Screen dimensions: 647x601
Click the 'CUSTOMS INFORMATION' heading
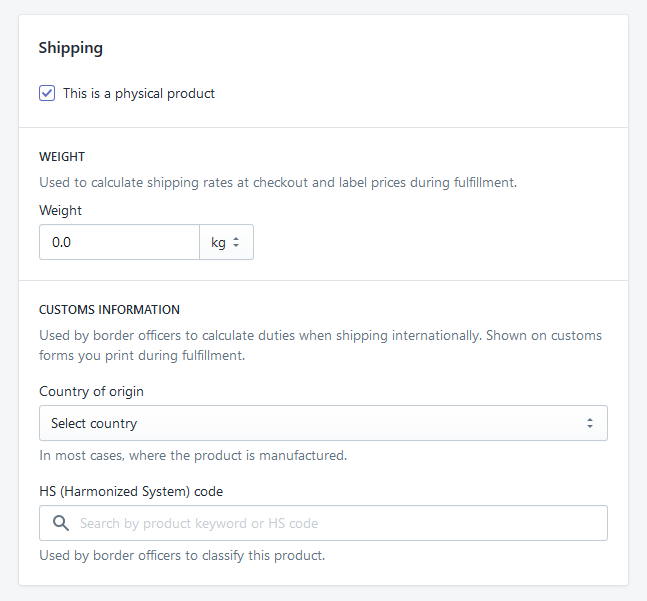click(109, 310)
